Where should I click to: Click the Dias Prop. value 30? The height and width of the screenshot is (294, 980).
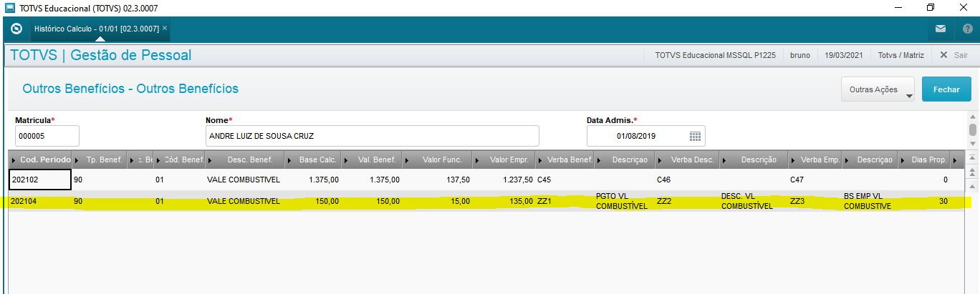point(923,202)
